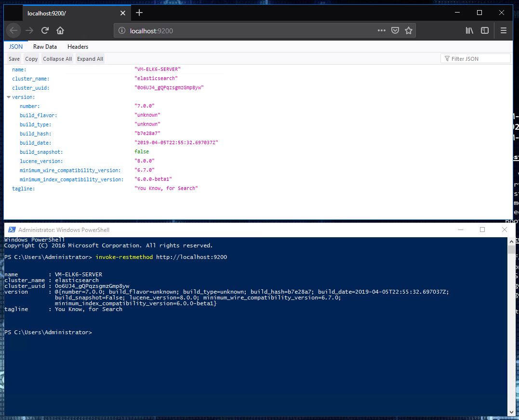This screenshot has width=519, height=420.
Task: Save page to Pocket icon
Action: click(395, 30)
